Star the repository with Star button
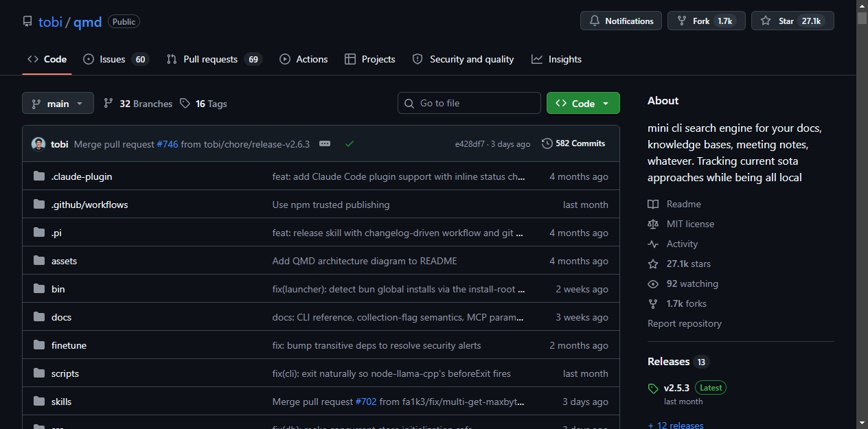The image size is (868, 429). [x=792, y=21]
